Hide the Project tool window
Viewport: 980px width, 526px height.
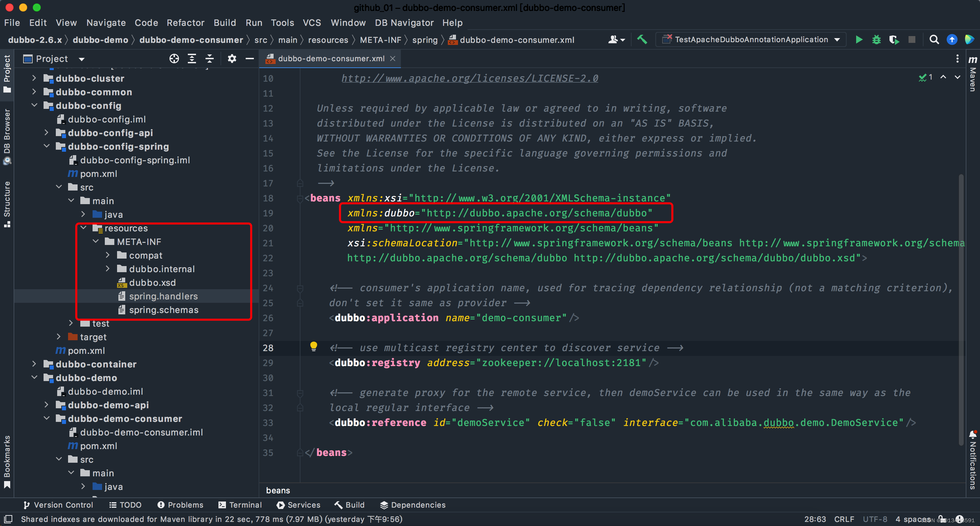[249, 59]
